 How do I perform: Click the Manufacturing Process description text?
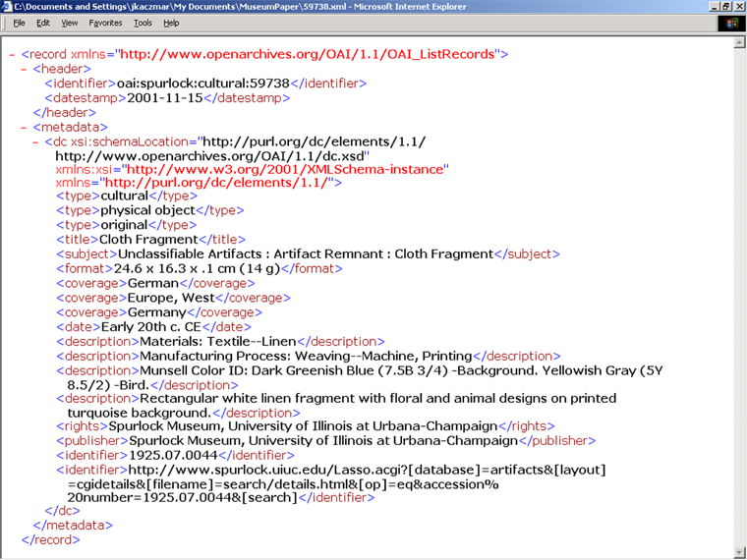click(306, 357)
